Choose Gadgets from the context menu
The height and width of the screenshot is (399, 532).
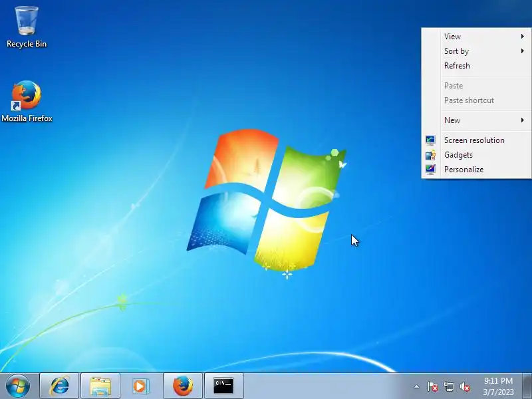[477, 155]
